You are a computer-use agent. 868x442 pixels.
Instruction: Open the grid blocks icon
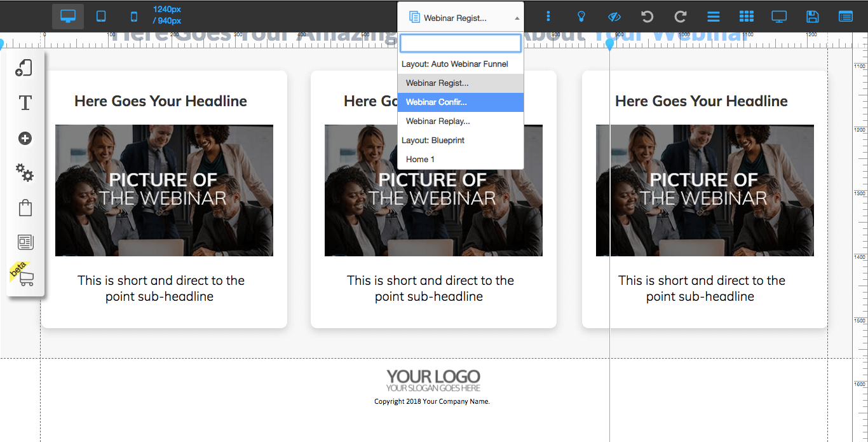pyautogui.click(x=747, y=17)
